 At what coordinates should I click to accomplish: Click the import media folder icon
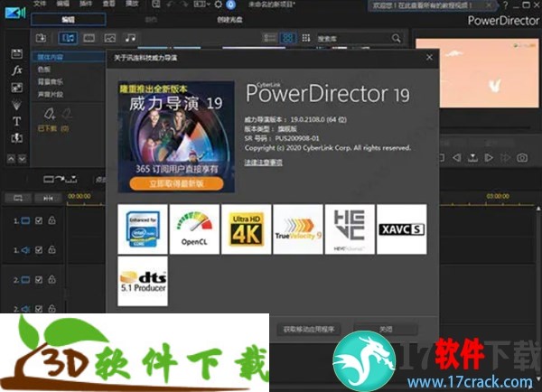coord(42,38)
